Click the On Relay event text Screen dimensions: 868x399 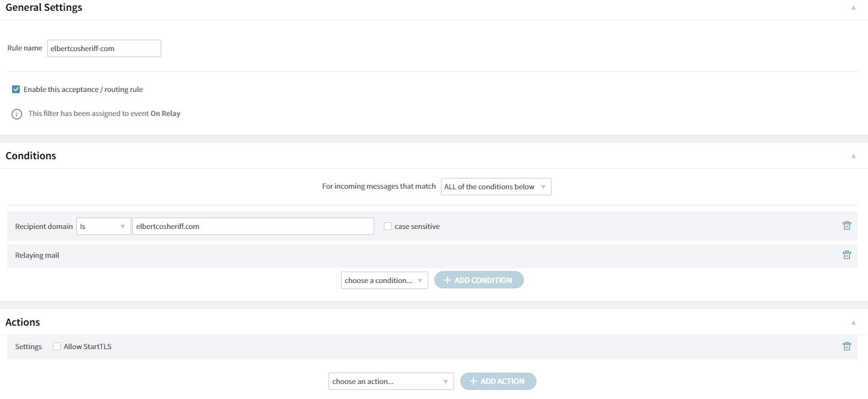pyautogui.click(x=165, y=114)
